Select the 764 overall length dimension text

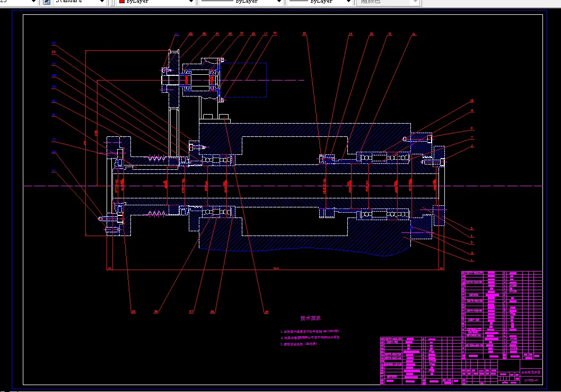click(x=276, y=268)
